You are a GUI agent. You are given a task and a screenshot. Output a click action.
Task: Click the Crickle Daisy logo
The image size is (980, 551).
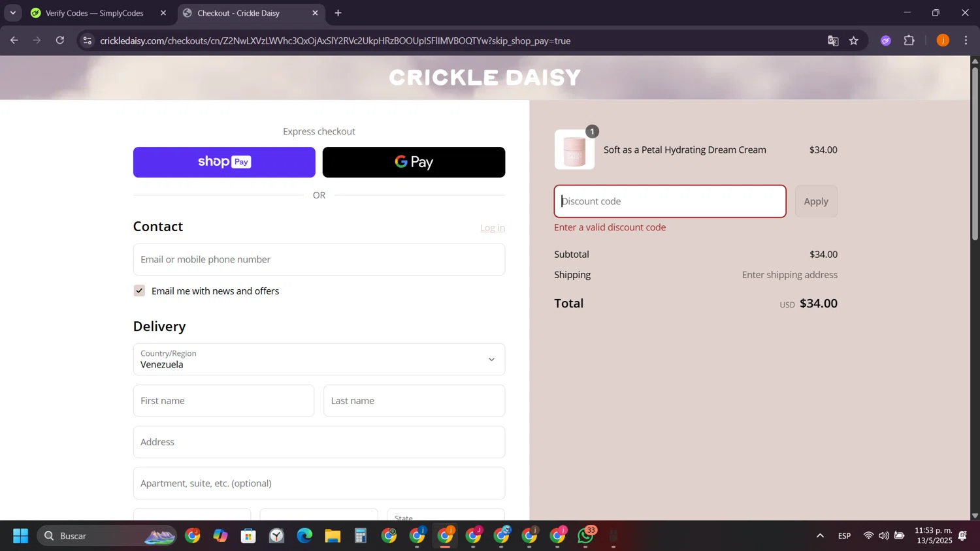[485, 78]
